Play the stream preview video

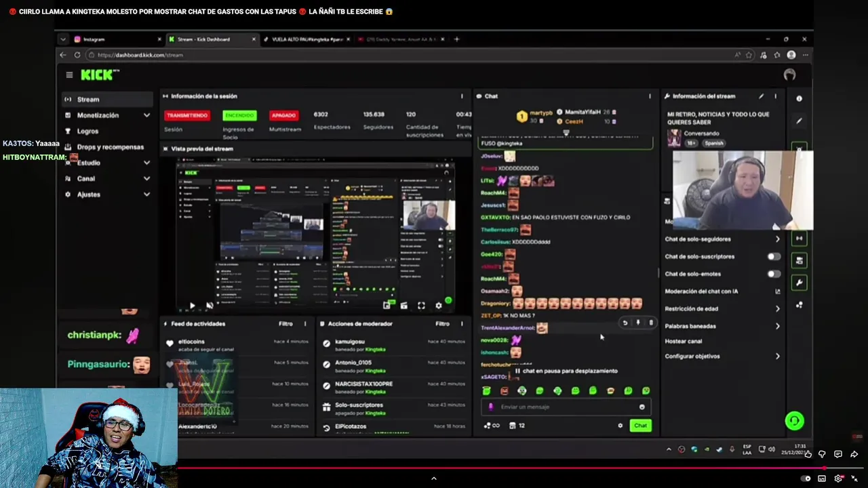click(192, 306)
